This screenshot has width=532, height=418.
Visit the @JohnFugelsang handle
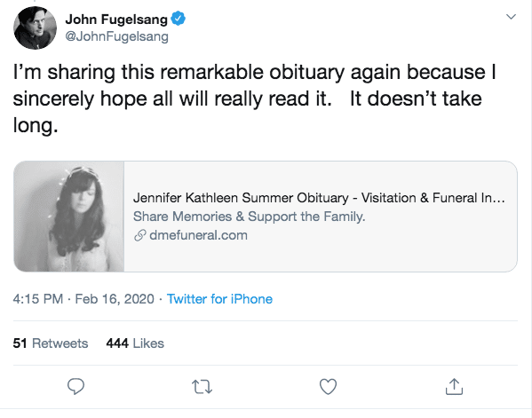coord(116,36)
